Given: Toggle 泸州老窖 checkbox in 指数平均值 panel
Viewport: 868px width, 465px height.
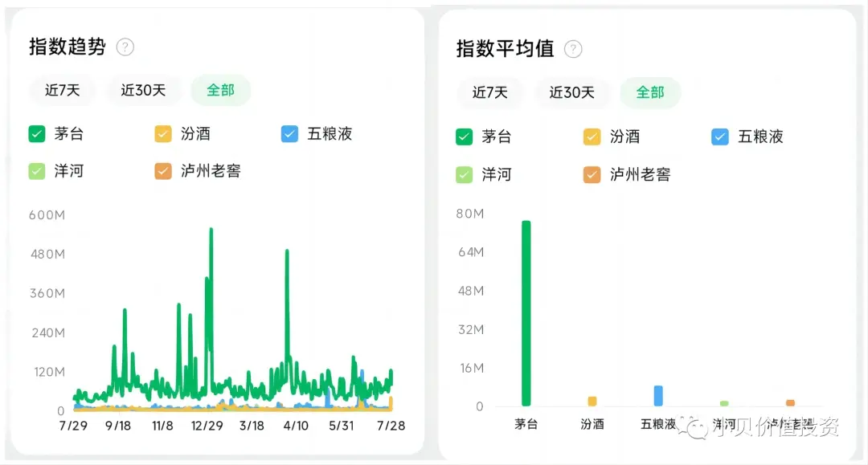Looking at the screenshot, I should click(592, 175).
